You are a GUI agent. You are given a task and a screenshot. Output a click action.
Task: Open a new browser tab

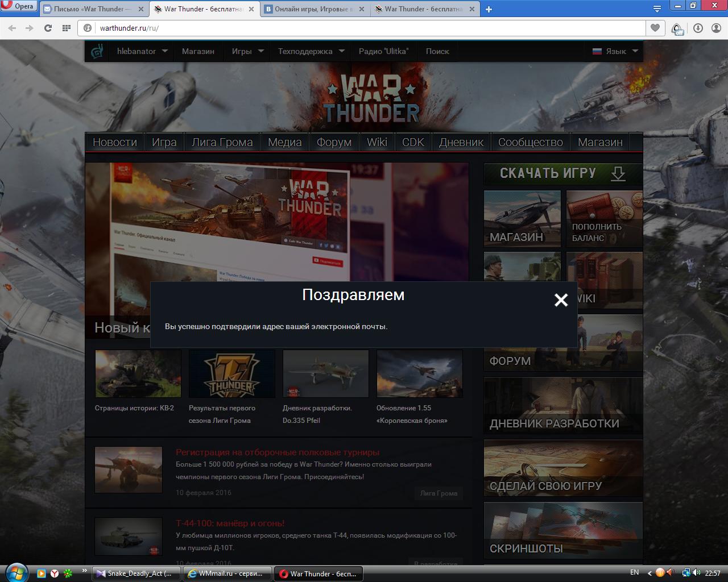click(489, 9)
